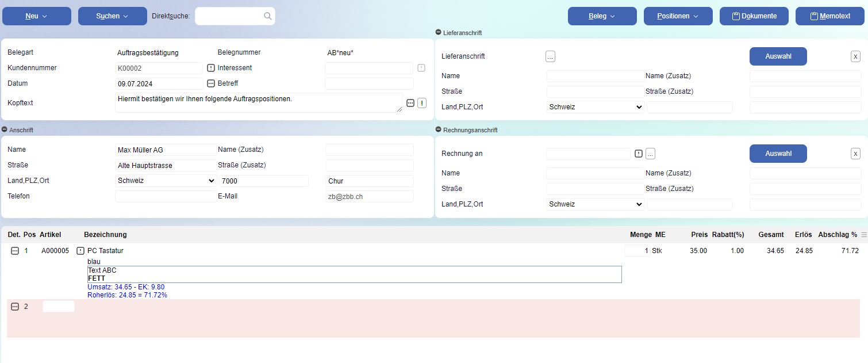Click the info icon beside Rechnung an
Image resolution: width=868 pixels, height=363 pixels.
tap(638, 154)
